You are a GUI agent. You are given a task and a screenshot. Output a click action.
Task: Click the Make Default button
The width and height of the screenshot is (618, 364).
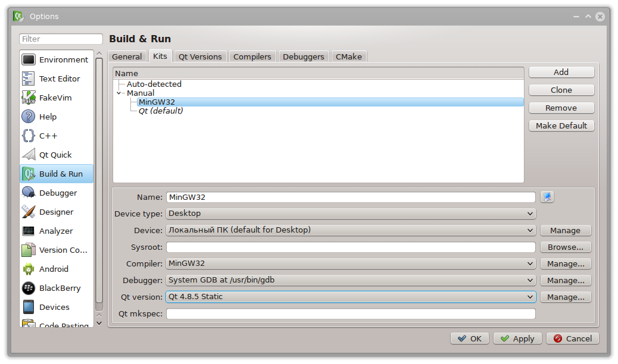pos(561,125)
